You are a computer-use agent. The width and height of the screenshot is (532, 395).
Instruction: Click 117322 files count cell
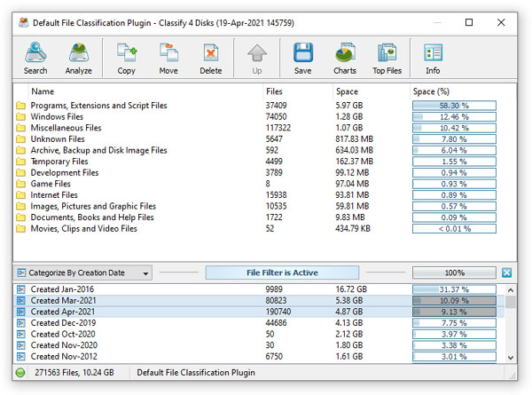coord(278,128)
